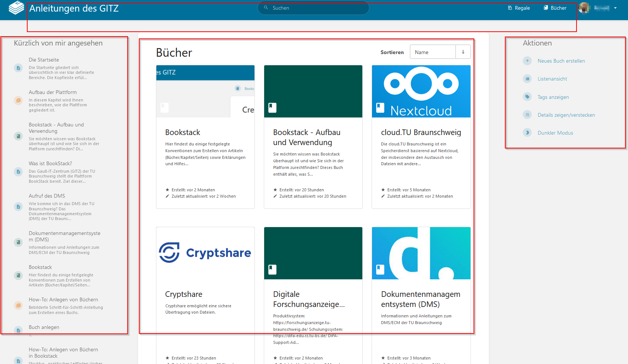This screenshot has height=364, width=628.
Task: Open Bücher in the top navigation
Action: tap(555, 8)
